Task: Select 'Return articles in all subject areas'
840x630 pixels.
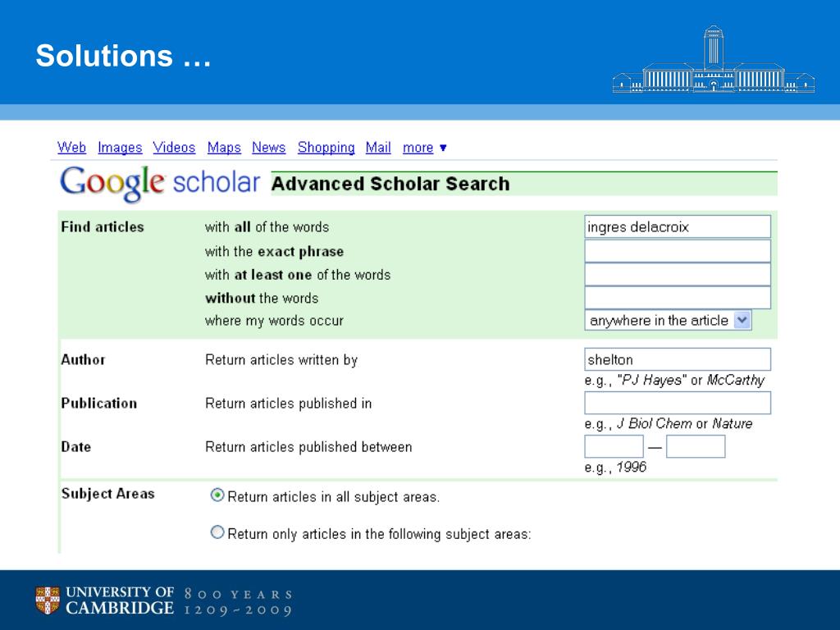Action: (x=217, y=495)
